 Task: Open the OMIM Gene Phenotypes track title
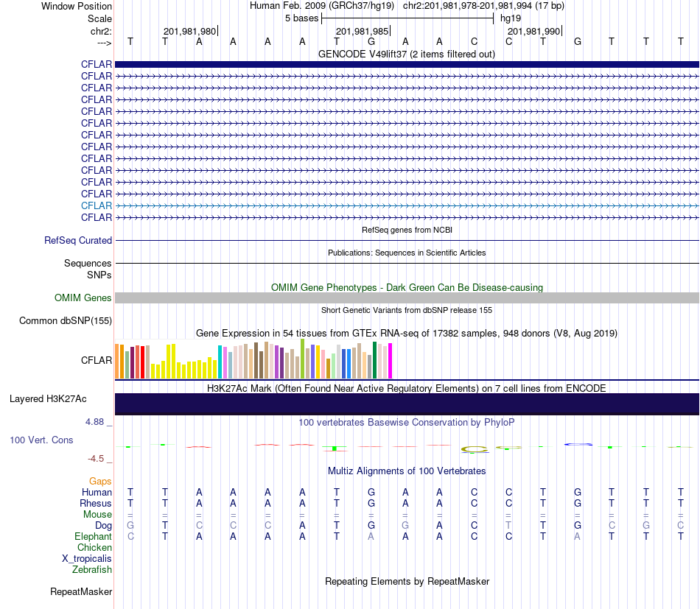[407, 287]
